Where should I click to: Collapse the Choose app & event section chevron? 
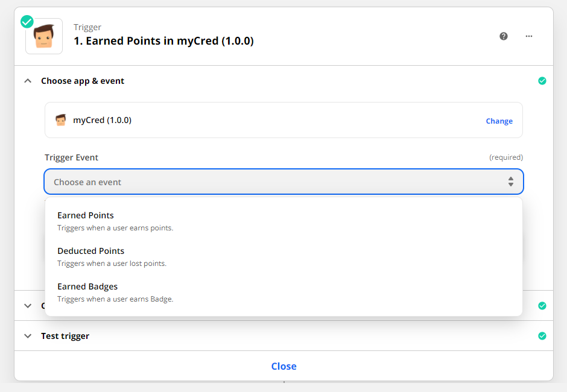[28, 81]
